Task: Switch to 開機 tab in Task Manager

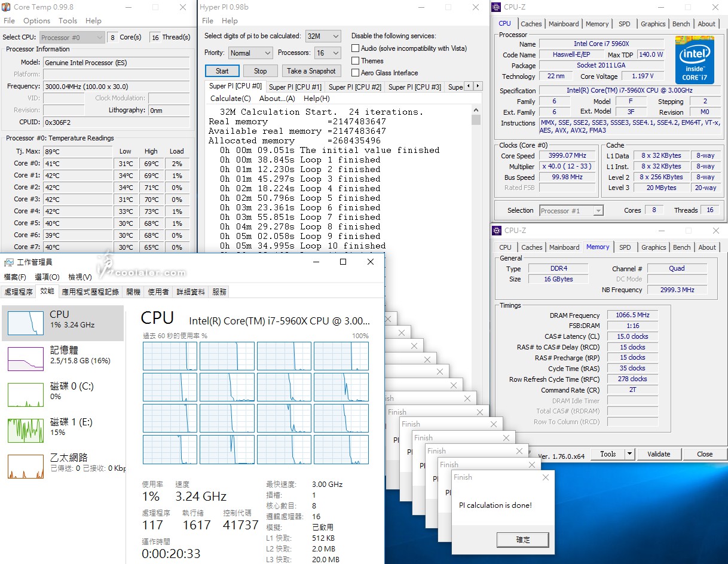Action: (133, 292)
